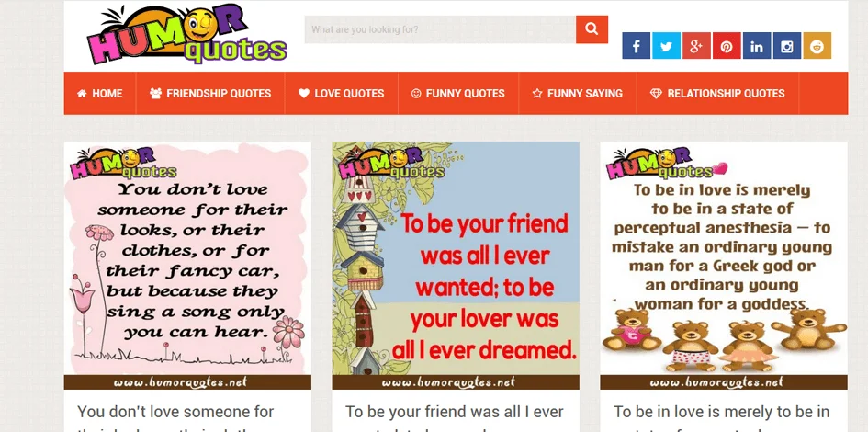Open the Instagram social icon
The height and width of the screenshot is (432, 868).
tap(787, 45)
